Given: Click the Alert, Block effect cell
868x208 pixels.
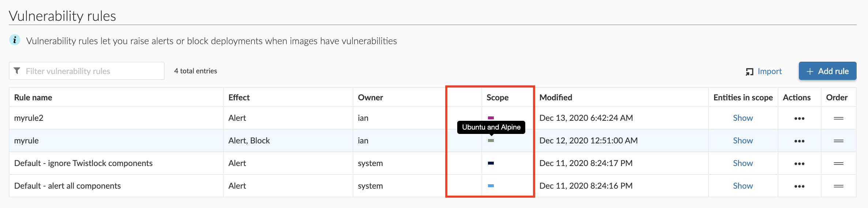Looking at the screenshot, I should [x=249, y=140].
